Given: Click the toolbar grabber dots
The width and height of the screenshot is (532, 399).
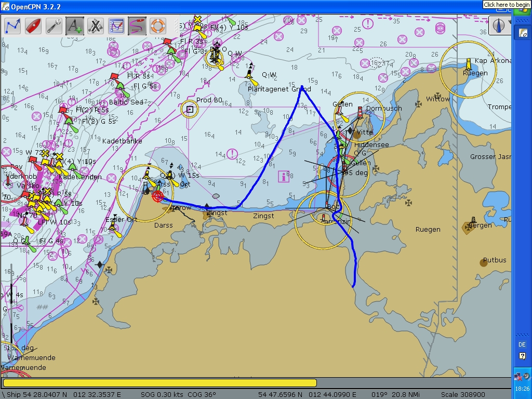Looking at the screenshot, I should click(176, 26).
